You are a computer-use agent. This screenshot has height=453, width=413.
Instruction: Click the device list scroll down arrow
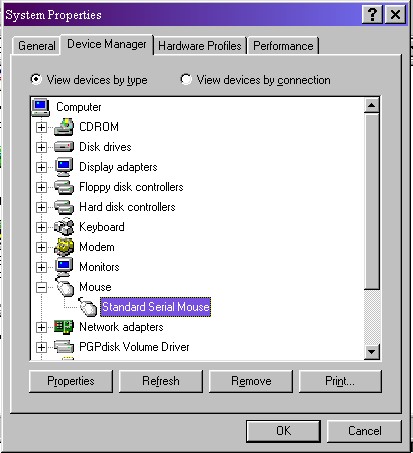[371, 352]
